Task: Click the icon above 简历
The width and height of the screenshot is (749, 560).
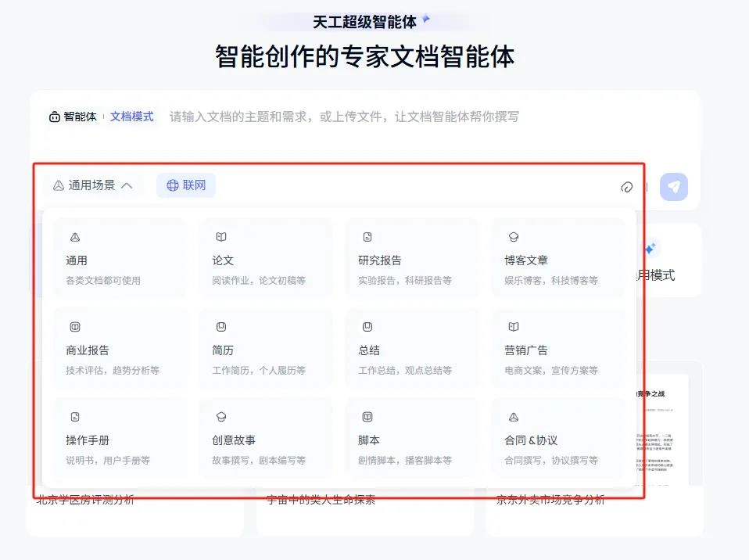Action: click(x=221, y=327)
